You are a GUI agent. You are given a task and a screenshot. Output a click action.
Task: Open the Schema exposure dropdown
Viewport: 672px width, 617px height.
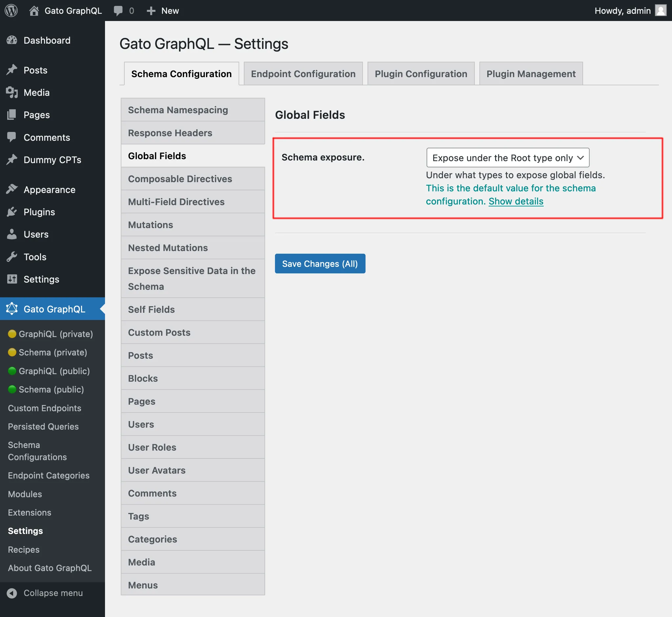[508, 158]
